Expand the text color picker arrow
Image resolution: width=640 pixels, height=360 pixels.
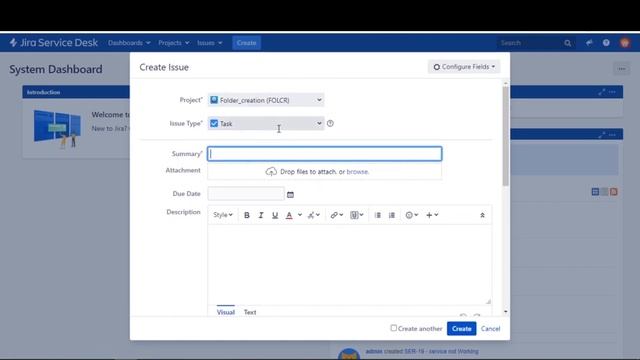tap(300, 215)
